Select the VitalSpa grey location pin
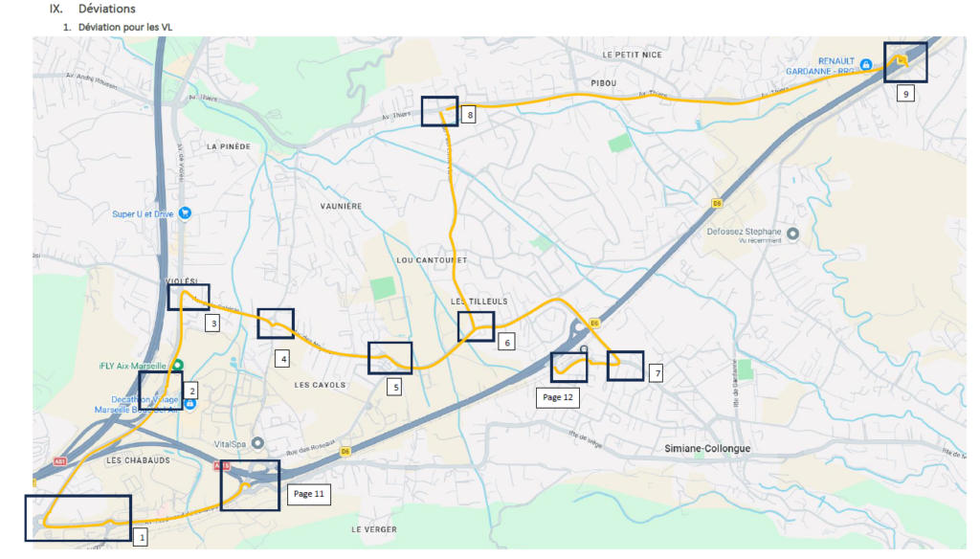The image size is (980, 559). pos(259,445)
